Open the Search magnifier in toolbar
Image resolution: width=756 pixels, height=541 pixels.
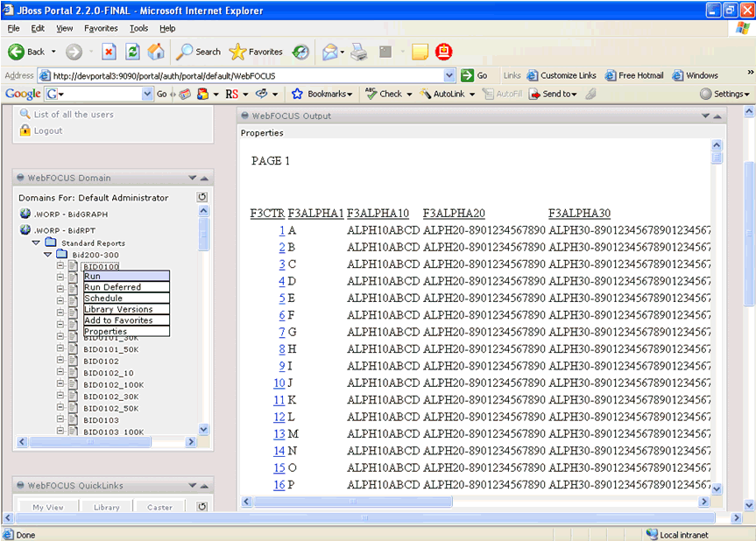click(198, 52)
